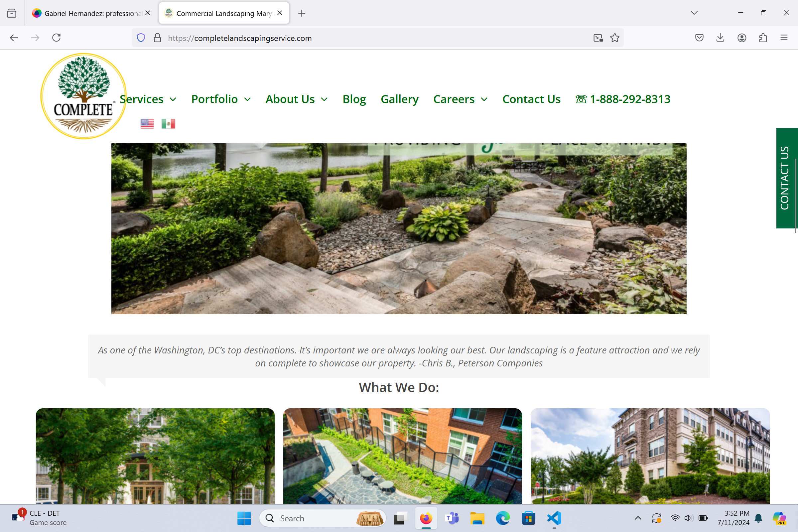Expand the Portfolio dropdown chevron
Viewport: 798px width, 532px height.
pos(247,99)
